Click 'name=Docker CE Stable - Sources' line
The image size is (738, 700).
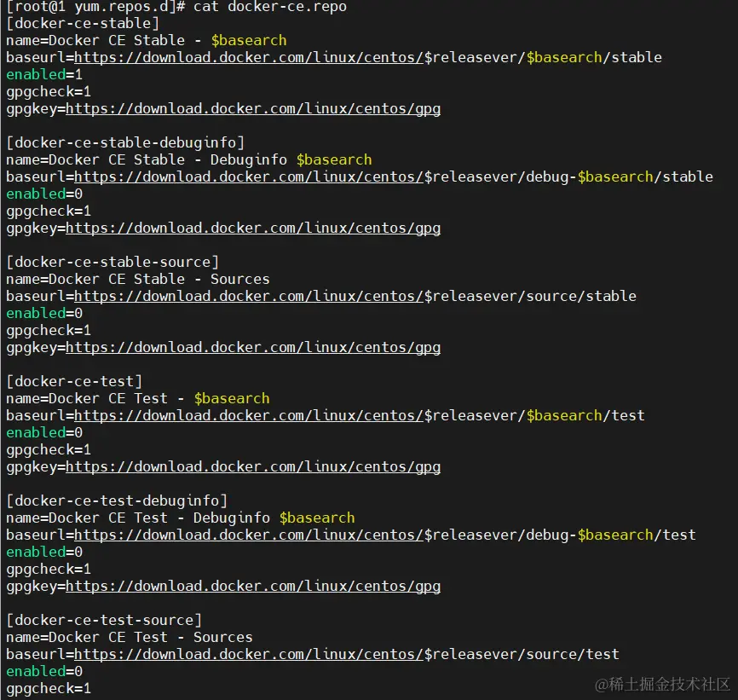[x=138, y=279]
